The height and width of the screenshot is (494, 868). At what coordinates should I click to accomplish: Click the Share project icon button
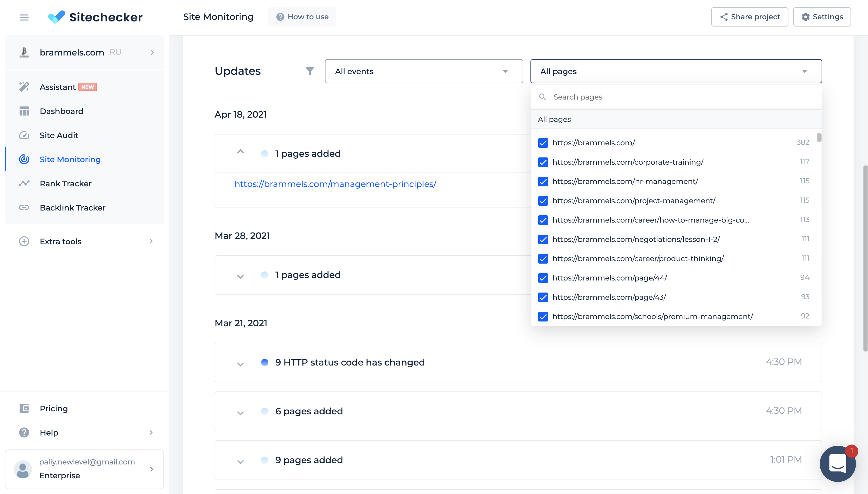724,17
